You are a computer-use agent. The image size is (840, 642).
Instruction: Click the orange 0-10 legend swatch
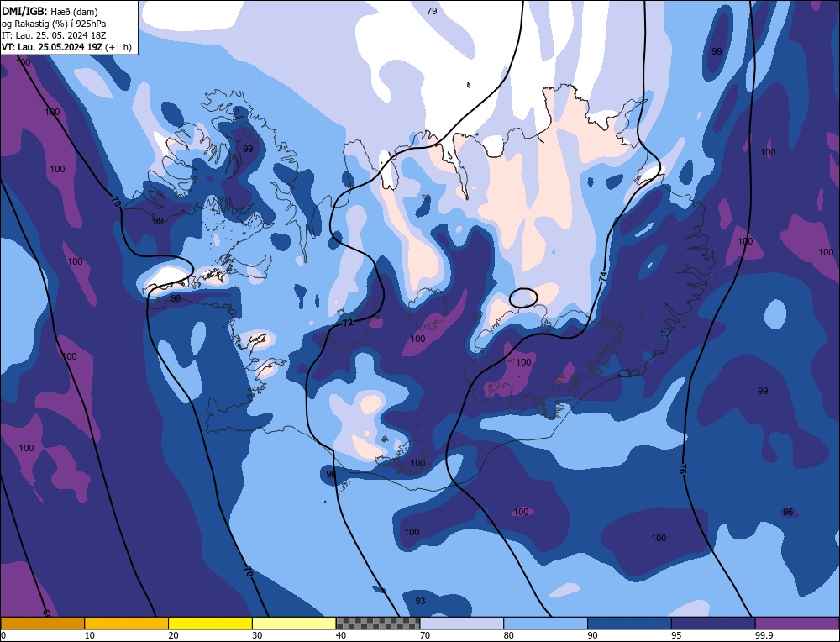(42, 623)
